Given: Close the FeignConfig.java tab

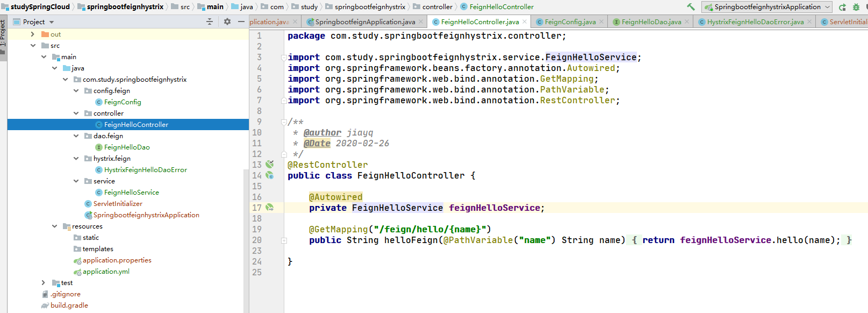Looking at the screenshot, I should [601, 22].
